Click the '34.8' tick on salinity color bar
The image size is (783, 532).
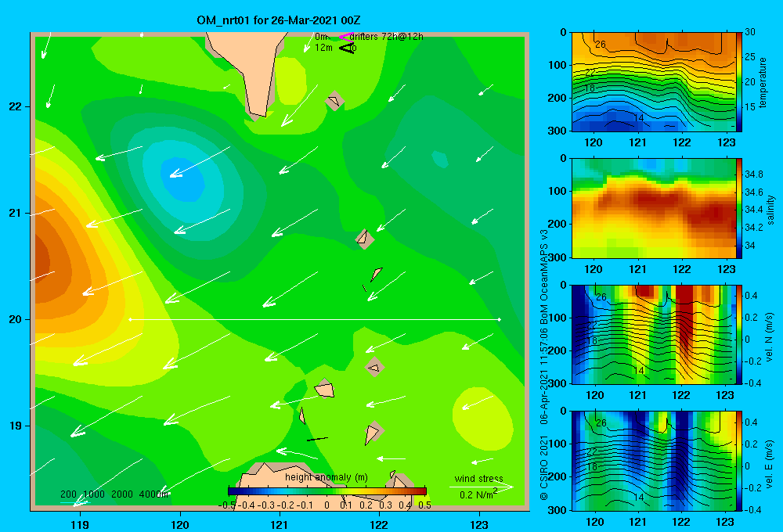click(753, 174)
